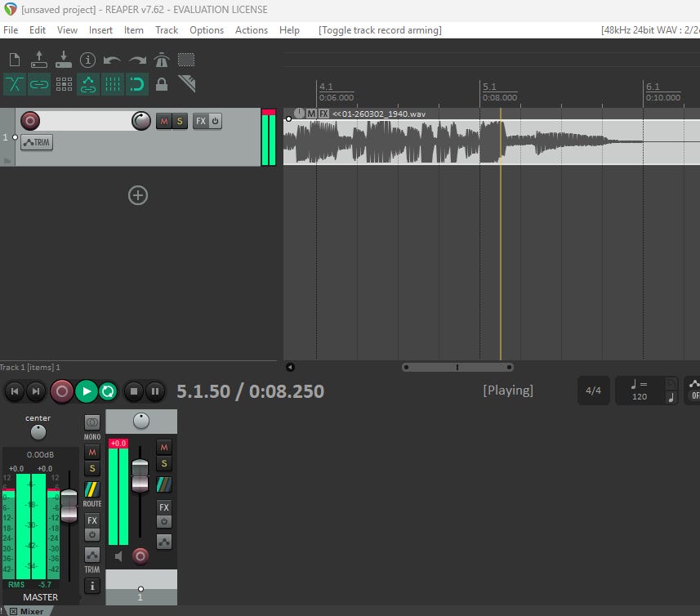
Task: Open the Actions menu
Action: [x=252, y=30]
